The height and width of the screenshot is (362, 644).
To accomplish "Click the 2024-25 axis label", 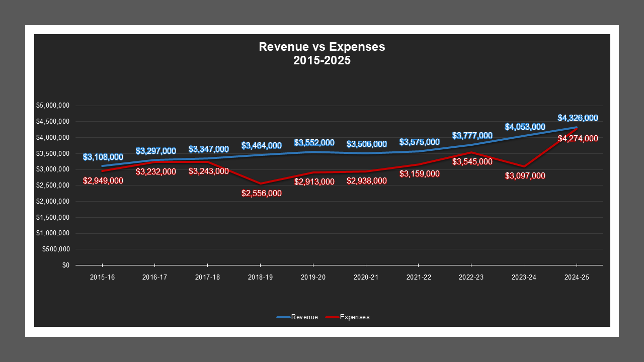I will (577, 277).
